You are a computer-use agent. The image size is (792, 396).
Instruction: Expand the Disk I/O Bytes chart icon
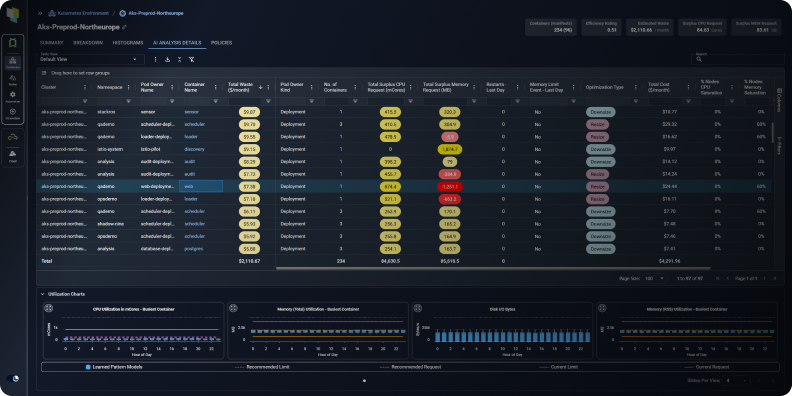(418, 309)
